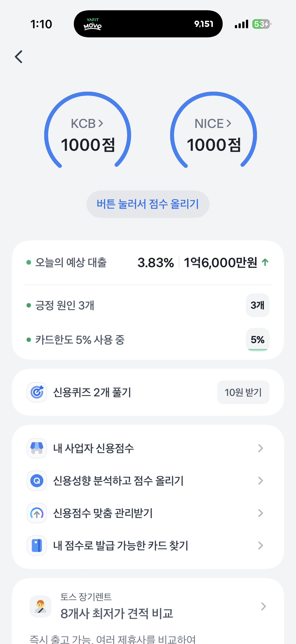
Task: Expand 내 사업자 신용점수 chevron
Action: point(260,448)
